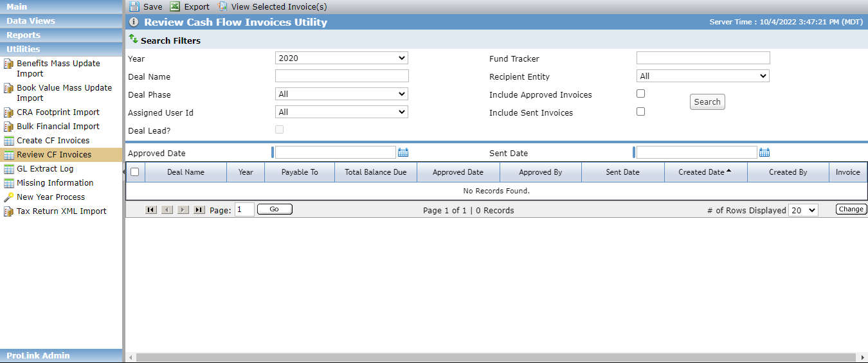Click the Save toolbar label
The height and width of the screenshot is (363, 868).
153,6
